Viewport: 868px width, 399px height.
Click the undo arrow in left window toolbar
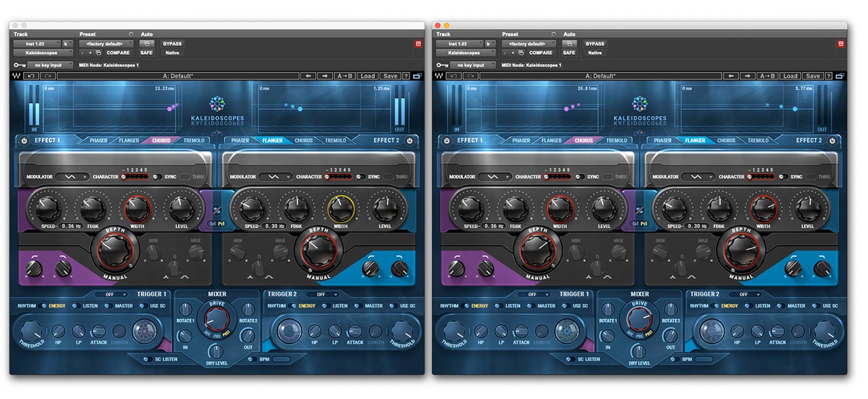click(31, 76)
